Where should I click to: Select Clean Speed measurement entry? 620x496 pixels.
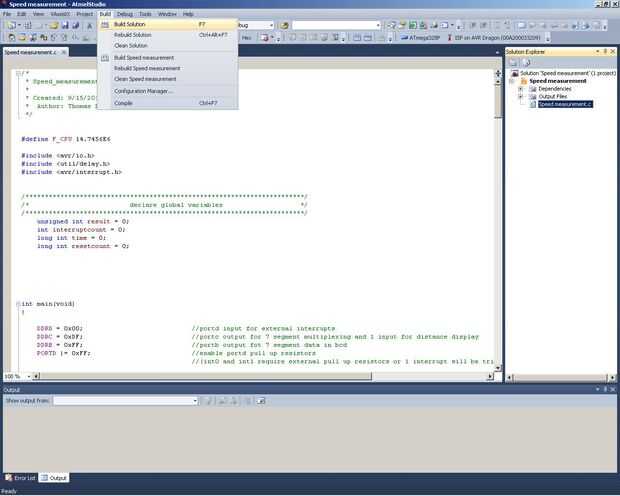click(168, 79)
